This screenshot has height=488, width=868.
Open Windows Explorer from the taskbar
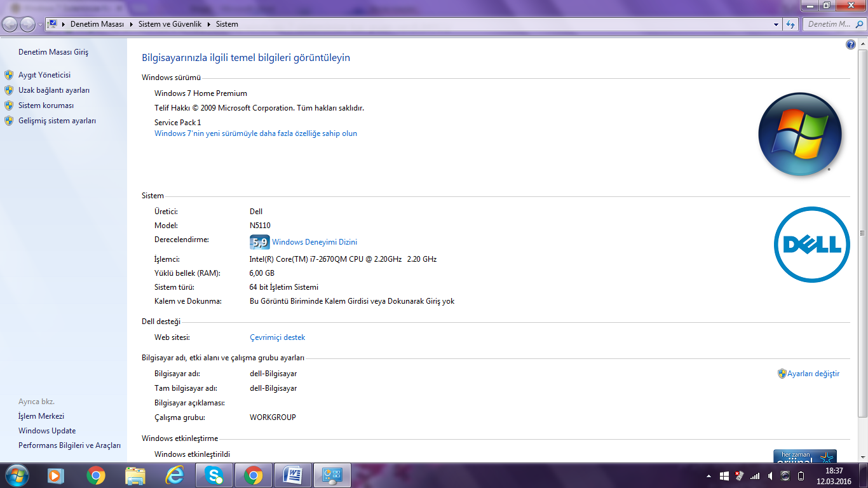point(135,475)
